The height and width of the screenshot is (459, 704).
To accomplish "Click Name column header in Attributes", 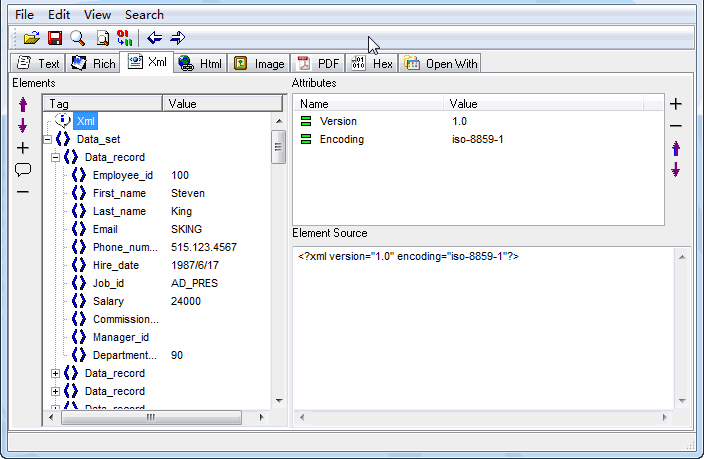I will [x=368, y=104].
